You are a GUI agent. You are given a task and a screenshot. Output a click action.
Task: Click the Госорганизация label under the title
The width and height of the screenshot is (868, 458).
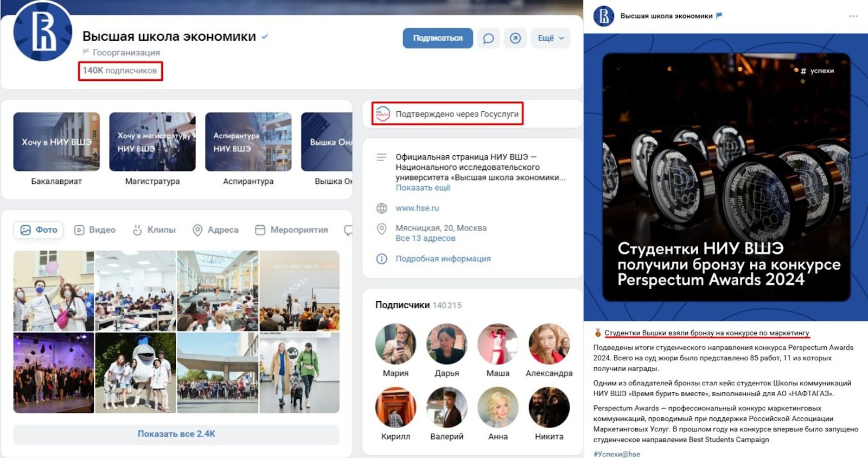tap(126, 53)
